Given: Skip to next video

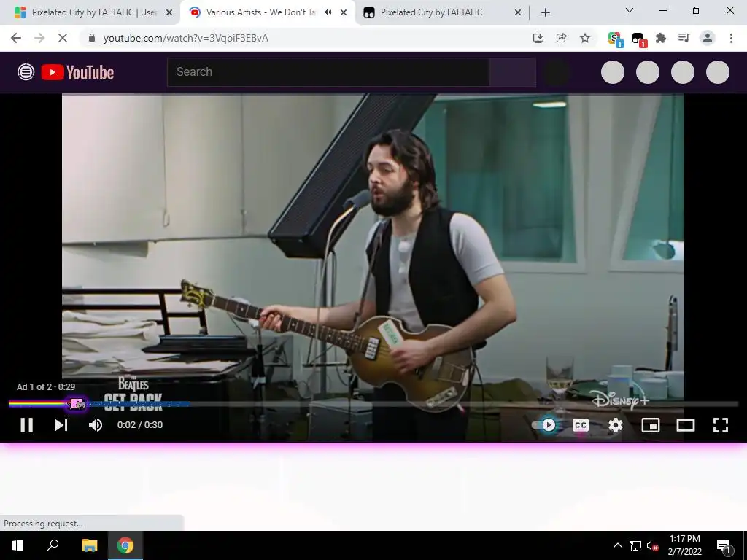Looking at the screenshot, I should [61, 425].
